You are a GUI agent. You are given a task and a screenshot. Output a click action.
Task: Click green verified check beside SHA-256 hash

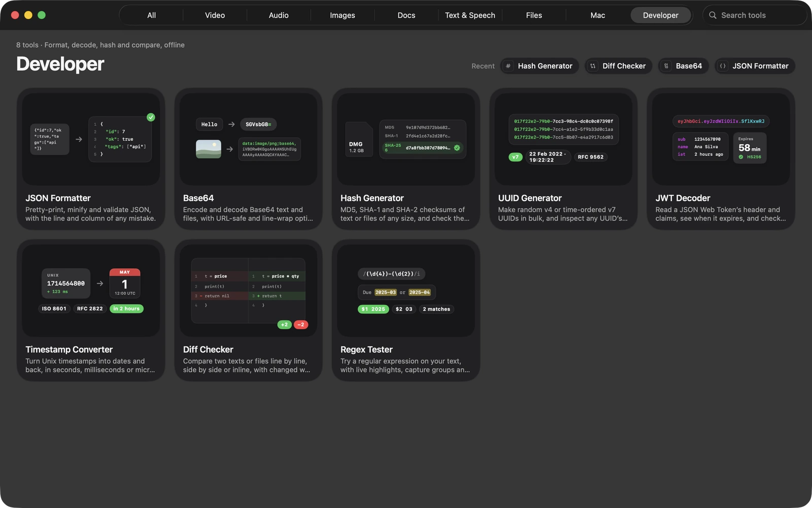(457, 148)
